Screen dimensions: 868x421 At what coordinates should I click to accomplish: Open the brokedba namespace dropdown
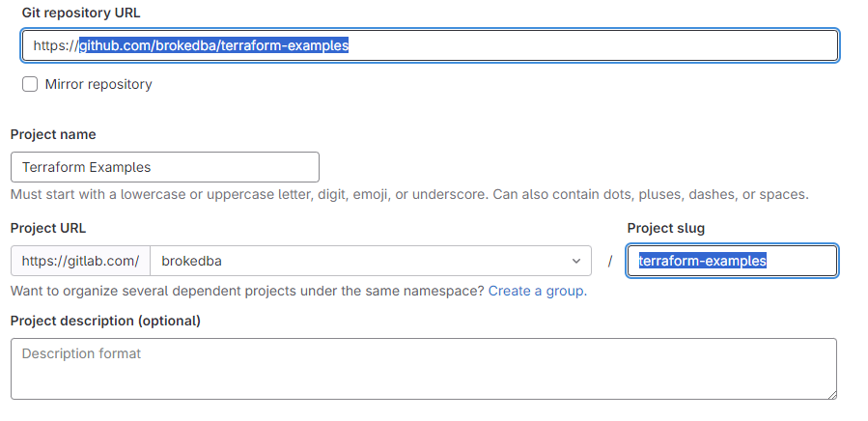pyautogui.click(x=371, y=261)
